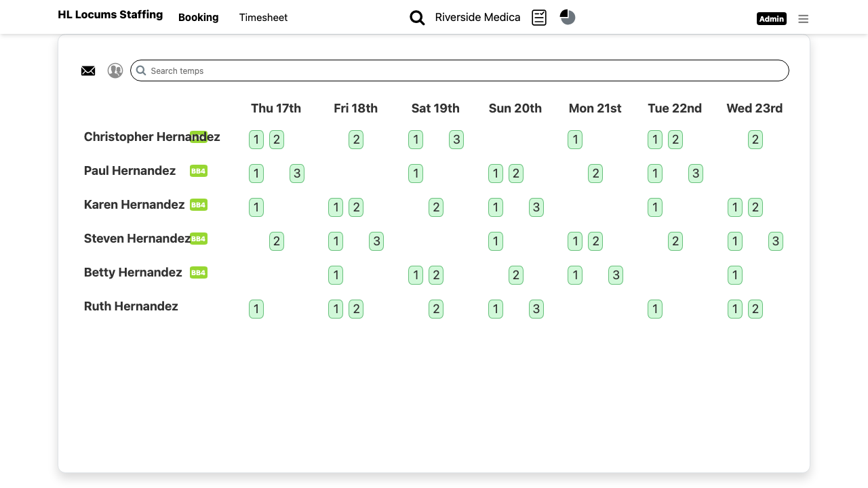Open Betty Hernandez's profile
Viewport: 868px width, 488px height.
tap(133, 272)
